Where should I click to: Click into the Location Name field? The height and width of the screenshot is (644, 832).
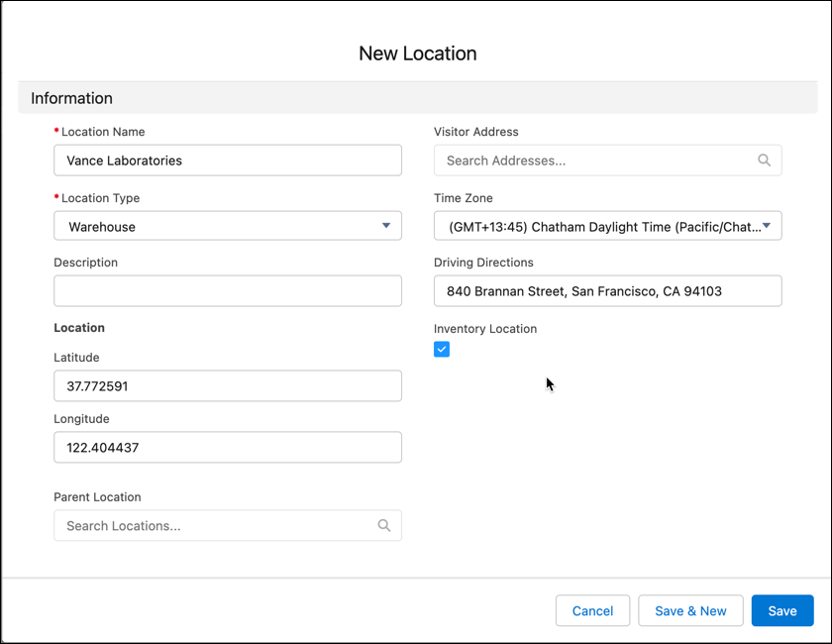coord(227,161)
